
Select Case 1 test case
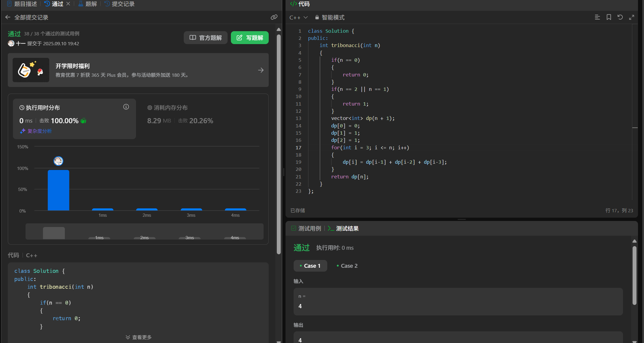(x=310, y=266)
